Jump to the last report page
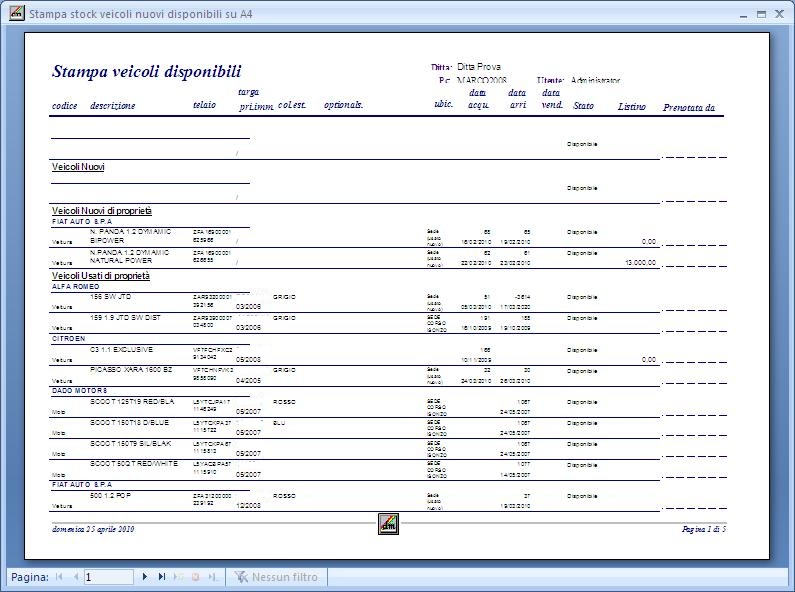The height and width of the screenshot is (592, 795). [x=162, y=576]
